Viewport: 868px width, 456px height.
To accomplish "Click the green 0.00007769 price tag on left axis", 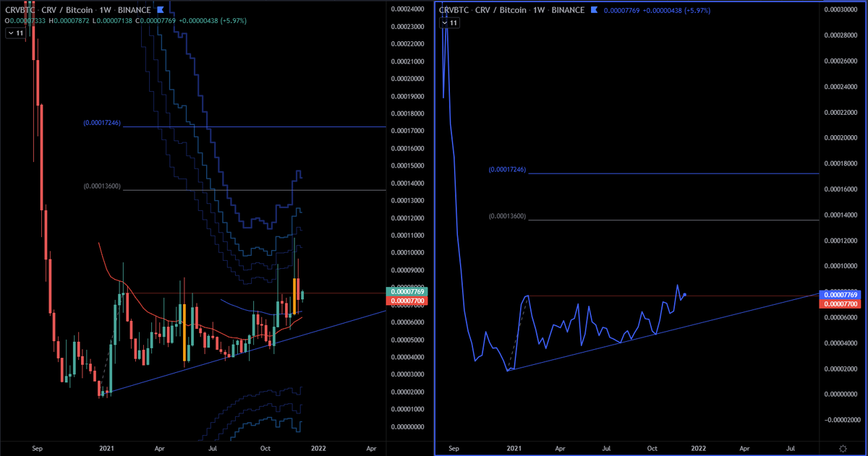I will point(408,291).
